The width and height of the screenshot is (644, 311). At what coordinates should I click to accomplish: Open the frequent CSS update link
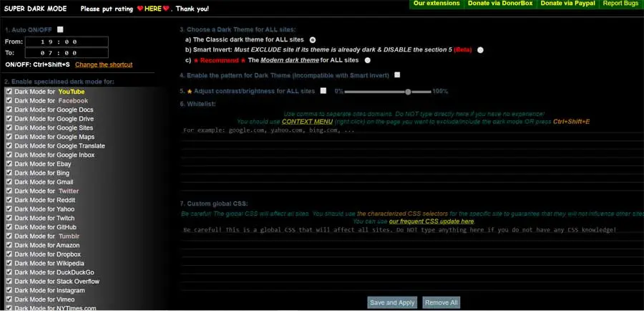(431, 221)
